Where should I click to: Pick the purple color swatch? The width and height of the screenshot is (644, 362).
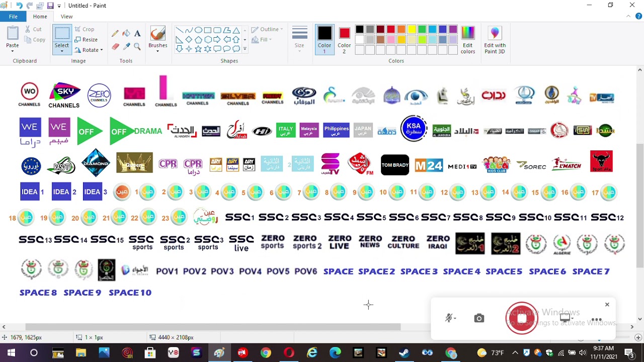point(453,29)
